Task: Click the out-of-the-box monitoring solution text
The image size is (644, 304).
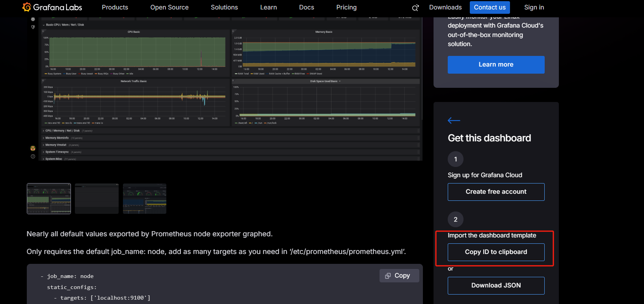Action: [x=486, y=39]
